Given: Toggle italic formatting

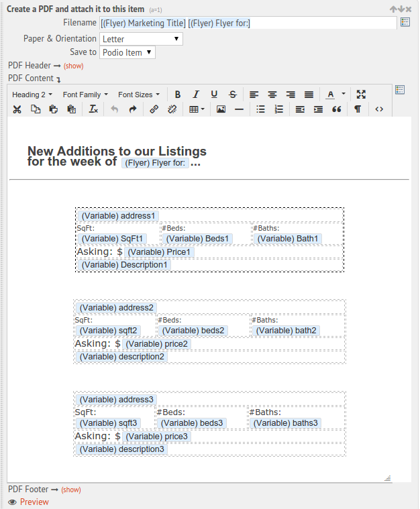Looking at the screenshot, I should click(x=195, y=95).
